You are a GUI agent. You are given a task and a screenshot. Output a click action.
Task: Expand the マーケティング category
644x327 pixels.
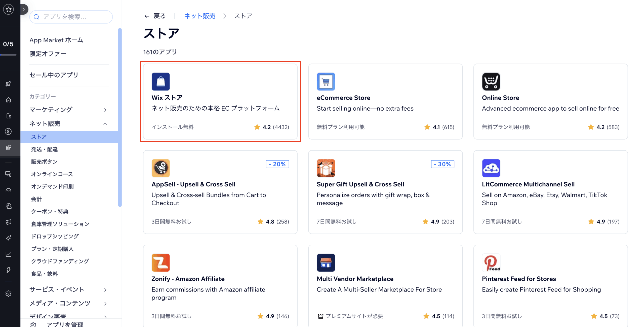point(105,110)
